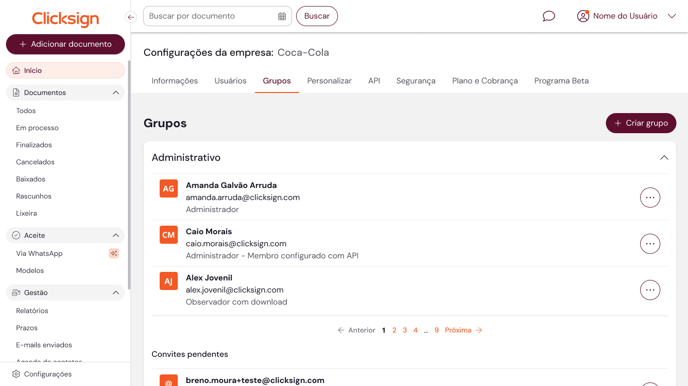Click the Configurações gear icon
688x386 pixels.
pos(16,374)
